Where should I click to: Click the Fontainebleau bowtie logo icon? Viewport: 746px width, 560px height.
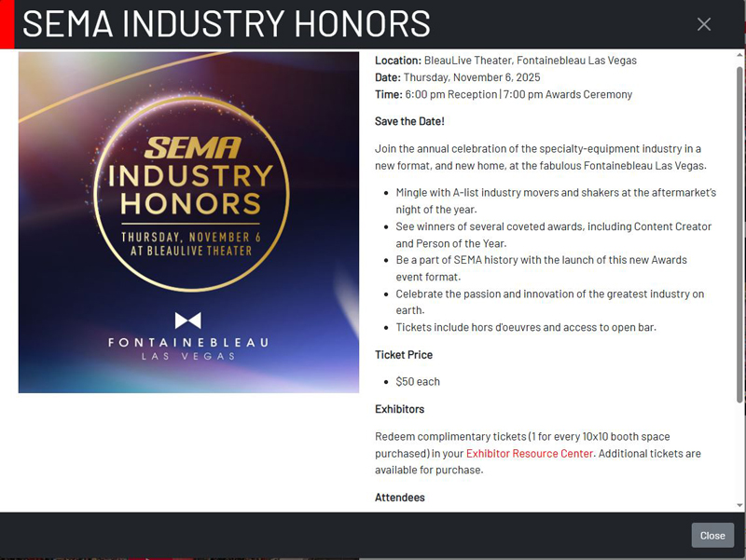[188, 321]
